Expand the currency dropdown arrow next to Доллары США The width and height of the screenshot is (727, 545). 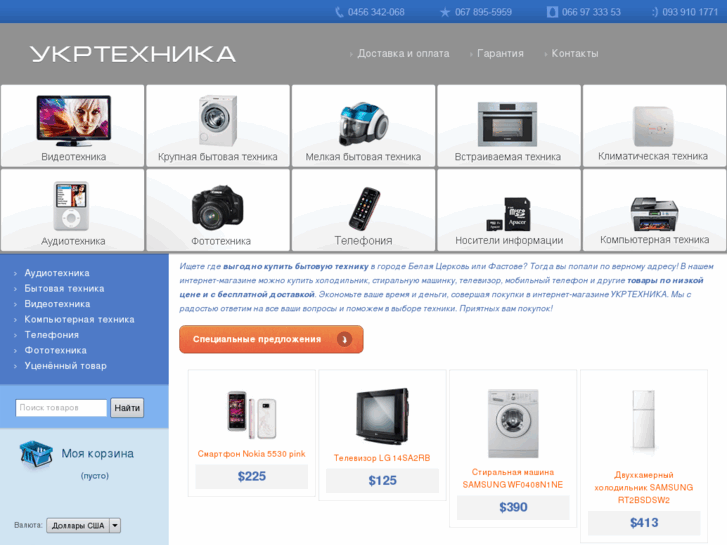(x=115, y=526)
